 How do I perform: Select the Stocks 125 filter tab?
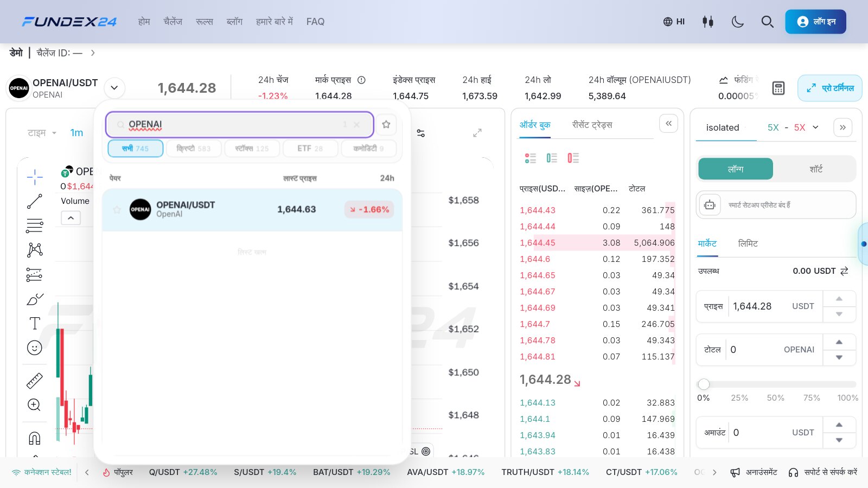[252, 148]
